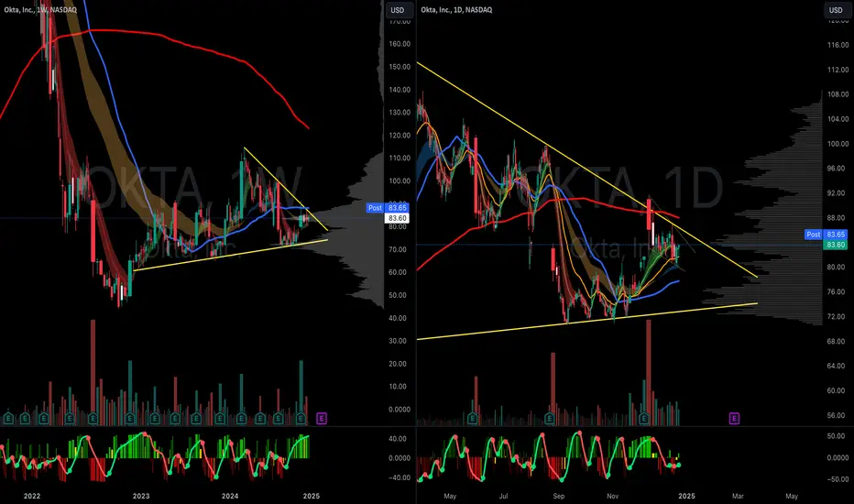Click the 64.00 level on the daily price scale
Image resolution: width=854 pixels, height=504 pixels.
[838, 366]
